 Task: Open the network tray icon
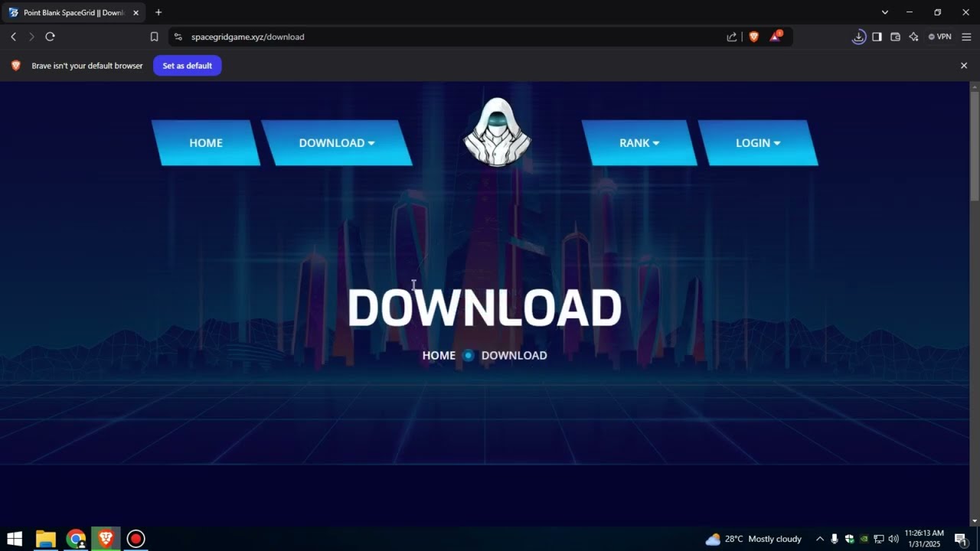point(879,539)
